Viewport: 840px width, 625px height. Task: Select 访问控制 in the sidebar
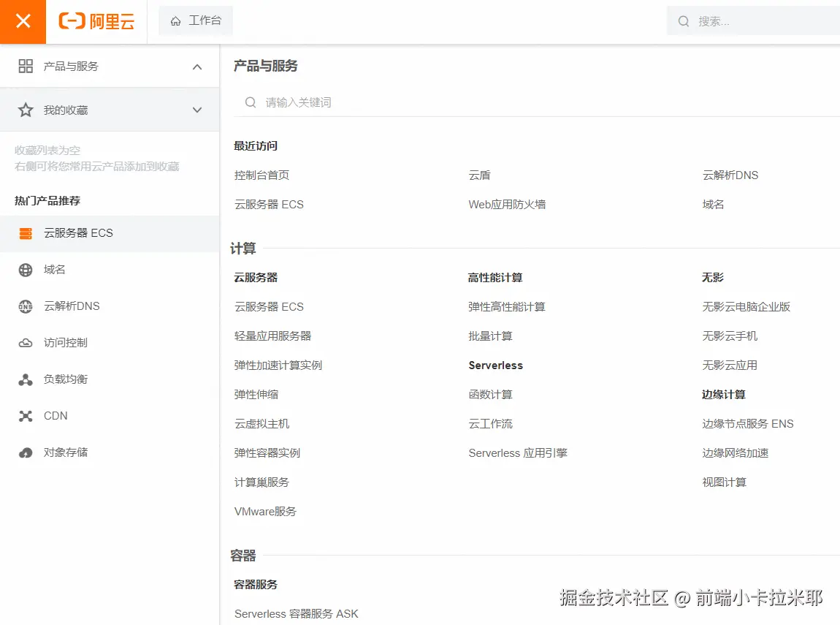click(110, 343)
